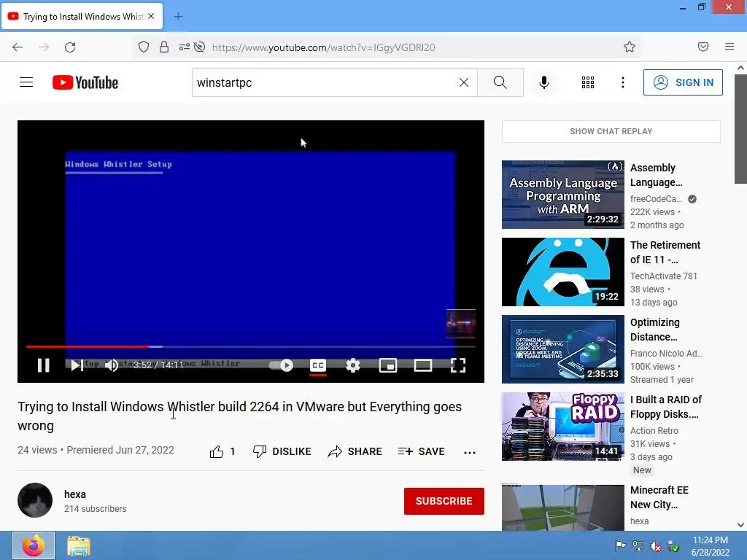This screenshot has height=560, width=747.
Task: Open Firefox application menu
Action: 729,47
